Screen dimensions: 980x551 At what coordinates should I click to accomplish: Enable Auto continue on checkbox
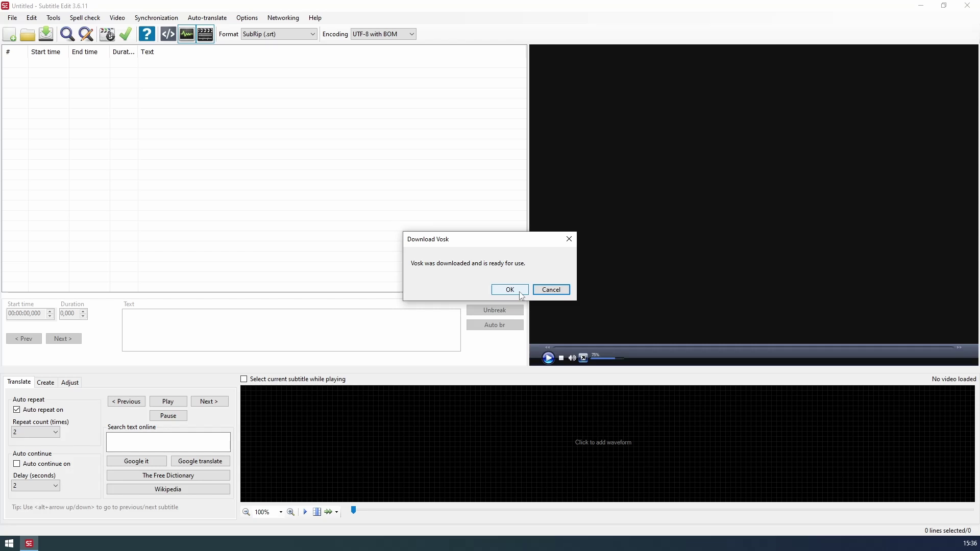click(17, 464)
